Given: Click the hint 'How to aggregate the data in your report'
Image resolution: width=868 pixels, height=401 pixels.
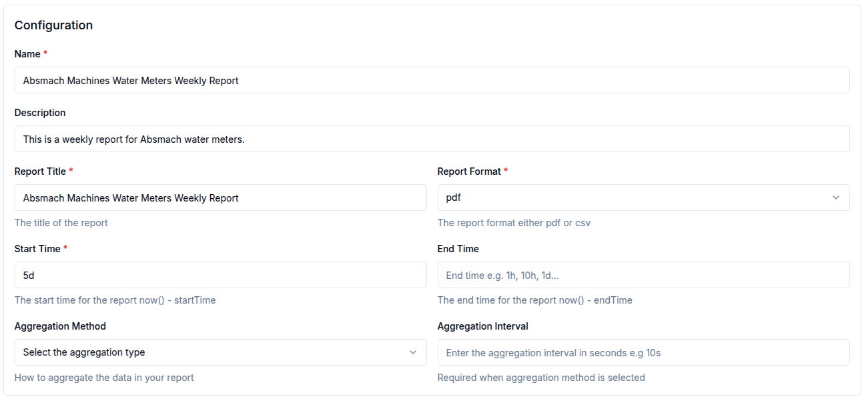Looking at the screenshot, I should [103, 377].
